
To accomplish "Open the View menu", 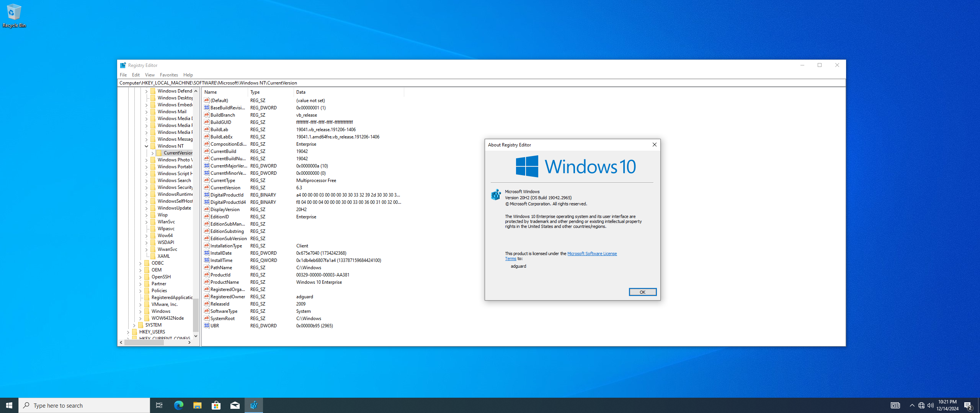I will [150, 75].
